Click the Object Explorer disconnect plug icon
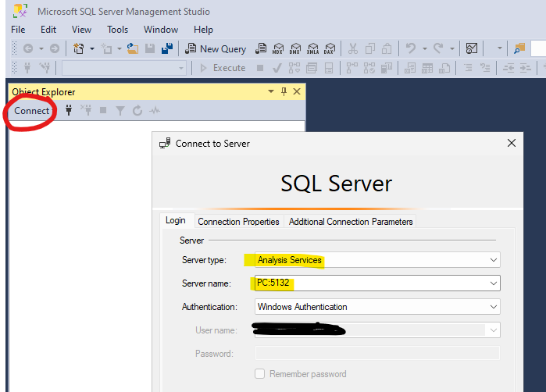This screenshot has height=392, width=546. pos(86,111)
